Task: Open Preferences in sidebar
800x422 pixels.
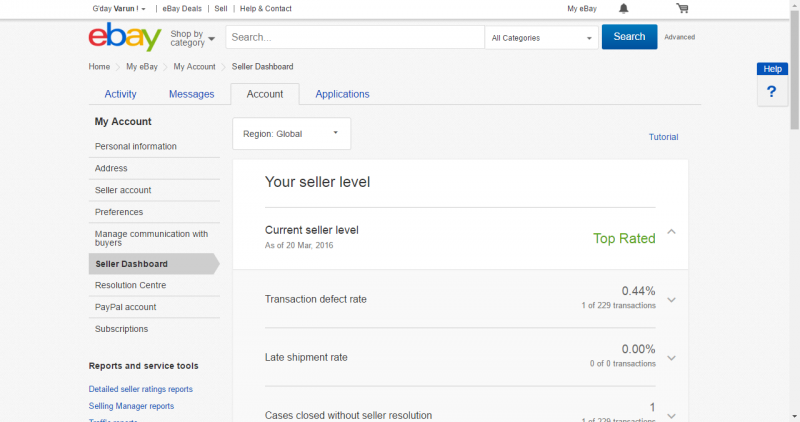Action: click(x=119, y=212)
